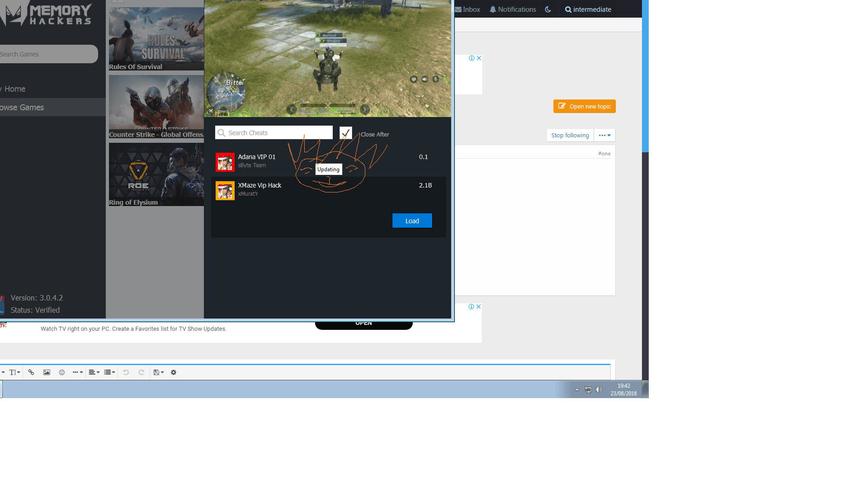Click the redo icon in editor

coord(142,372)
